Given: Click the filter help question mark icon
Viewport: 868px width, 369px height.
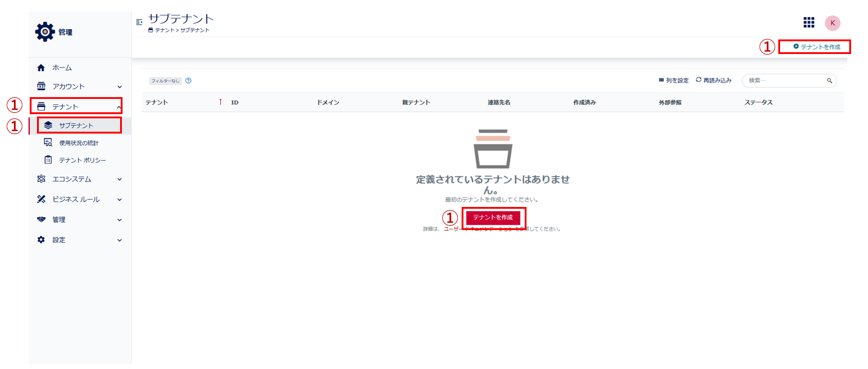Looking at the screenshot, I should [x=188, y=81].
